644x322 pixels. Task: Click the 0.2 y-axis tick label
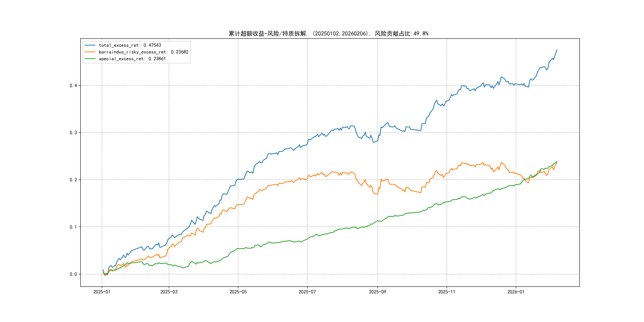73,180
